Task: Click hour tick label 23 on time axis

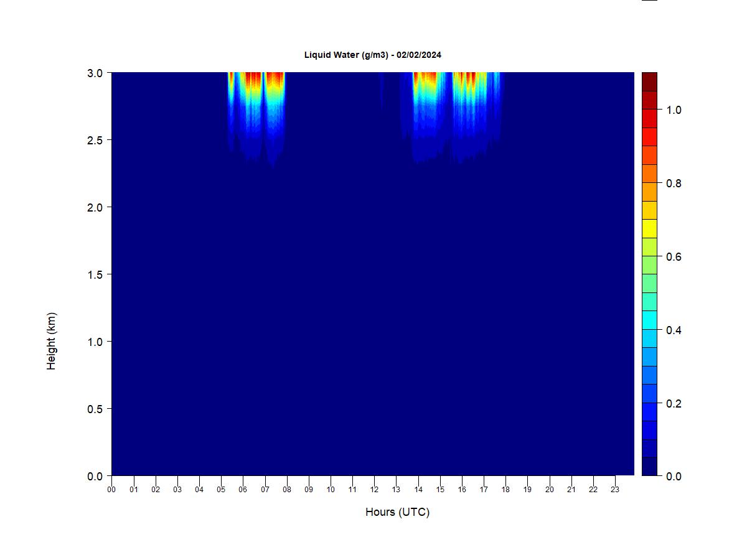Action: (615, 490)
